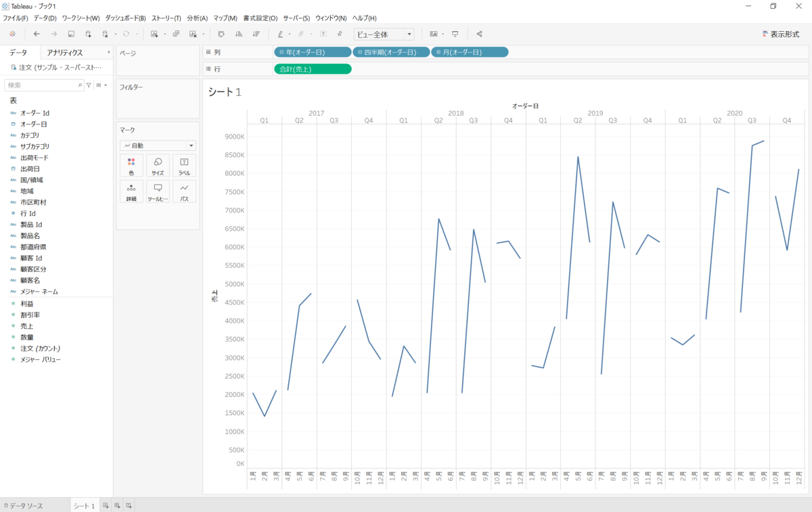Switch to the アナリティクス tab
Viewport: 812px width, 512px height.
click(x=65, y=53)
